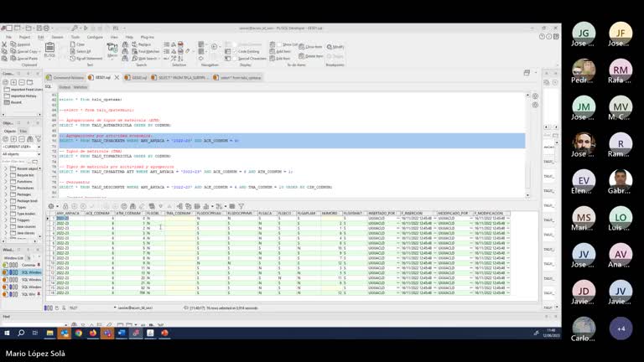Screen dimensions: 644x362
Task: Click the results grid chart icon
Action: (x=206, y=206)
